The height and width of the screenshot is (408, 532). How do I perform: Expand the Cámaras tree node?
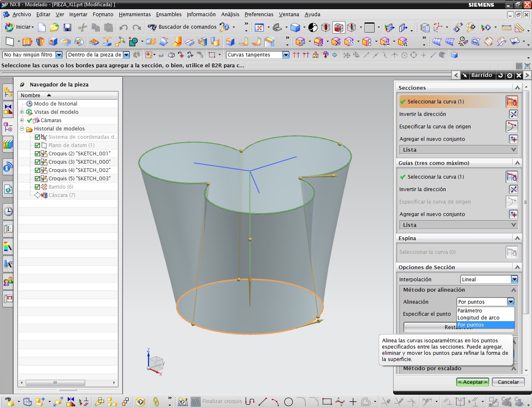22,120
